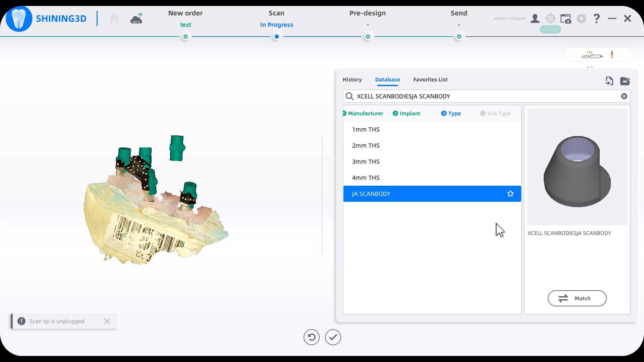Click the import file icon in the panel
The width and height of the screenshot is (644, 362).
coord(609,81)
